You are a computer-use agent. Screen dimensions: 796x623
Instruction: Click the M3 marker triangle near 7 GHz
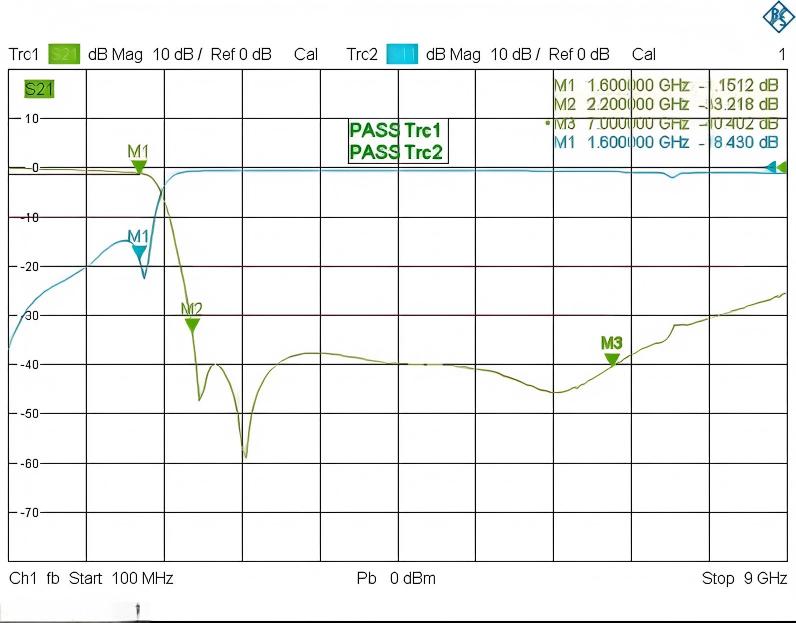[612, 358]
